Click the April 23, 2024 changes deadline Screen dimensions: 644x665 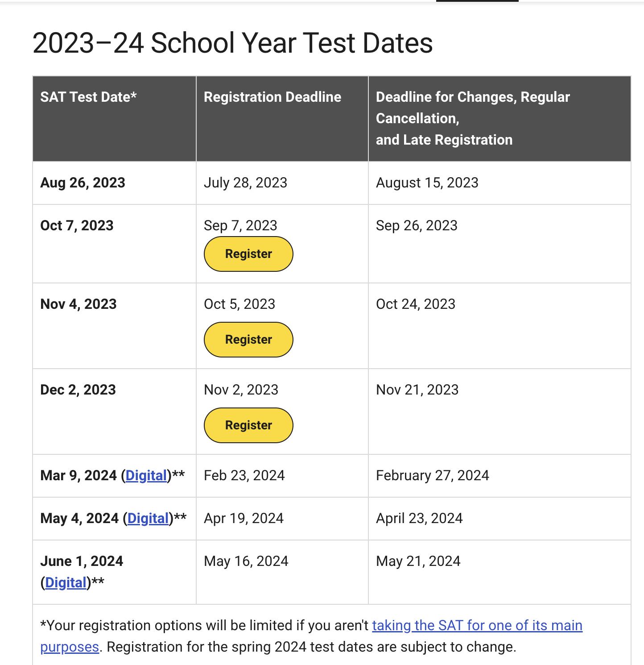tap(419, 519)
